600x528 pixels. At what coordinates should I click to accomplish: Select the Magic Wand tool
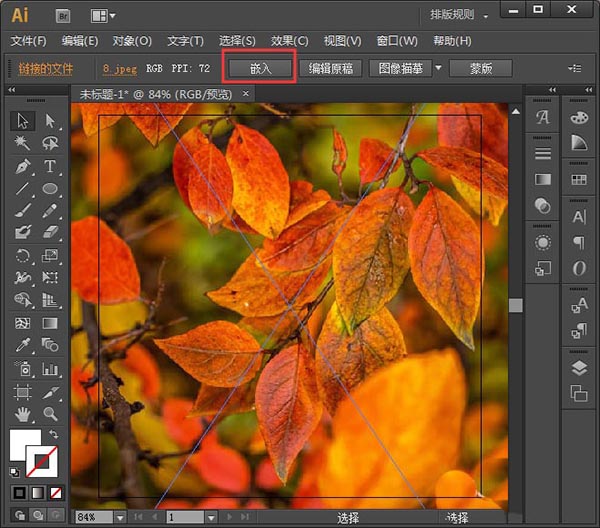click(23, 143)
